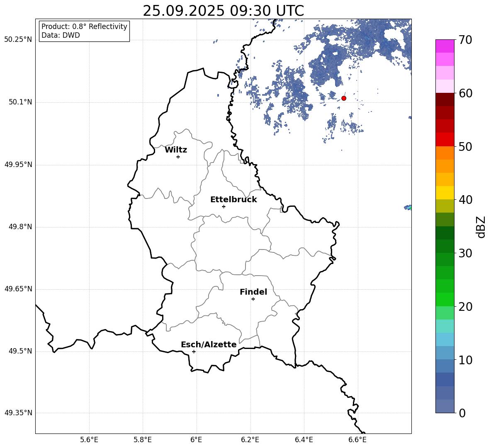
Task: Click the 50.25°N latitude label
Action: pos(18,40)
